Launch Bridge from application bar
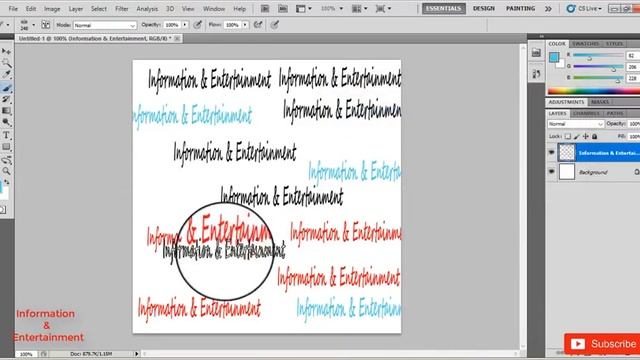Viewport: 640px width, 360px height. tap(265, 8)
